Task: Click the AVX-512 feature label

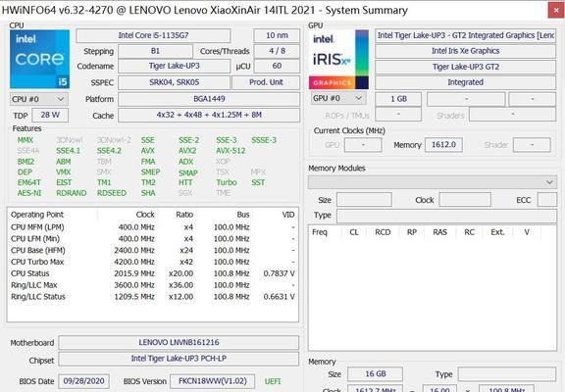Action: 231,151
